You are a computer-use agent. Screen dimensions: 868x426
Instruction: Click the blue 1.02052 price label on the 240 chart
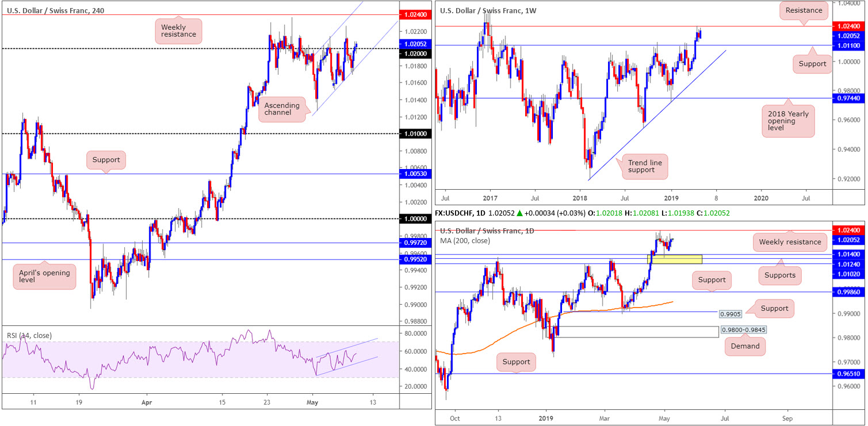click(x=414, y=44)
